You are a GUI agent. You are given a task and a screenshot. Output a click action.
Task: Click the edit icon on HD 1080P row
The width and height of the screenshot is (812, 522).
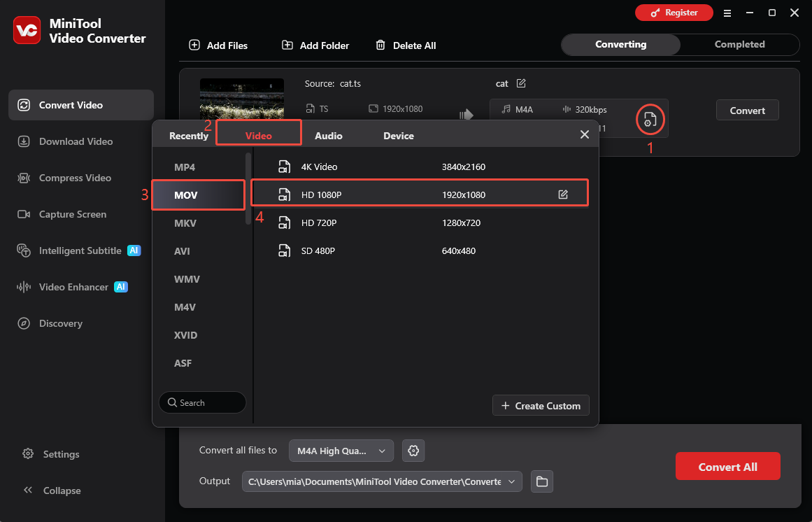[x=563, y=195]
